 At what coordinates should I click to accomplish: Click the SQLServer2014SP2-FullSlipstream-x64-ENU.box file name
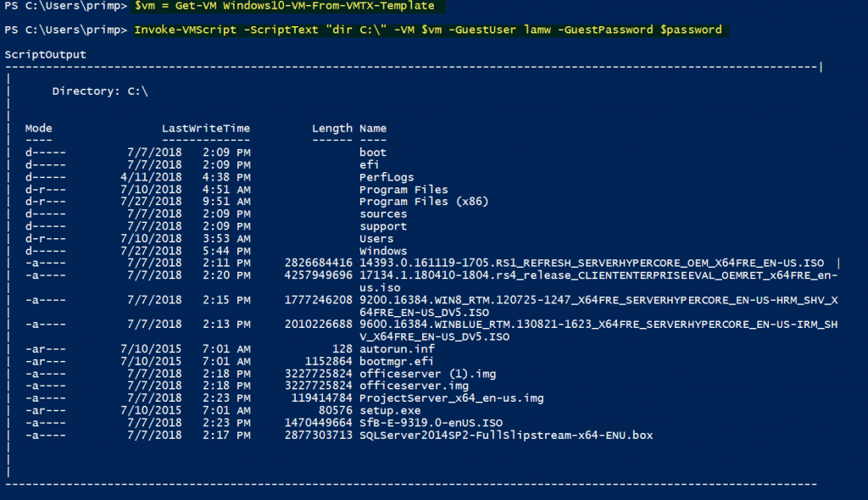tap(506, 436)
